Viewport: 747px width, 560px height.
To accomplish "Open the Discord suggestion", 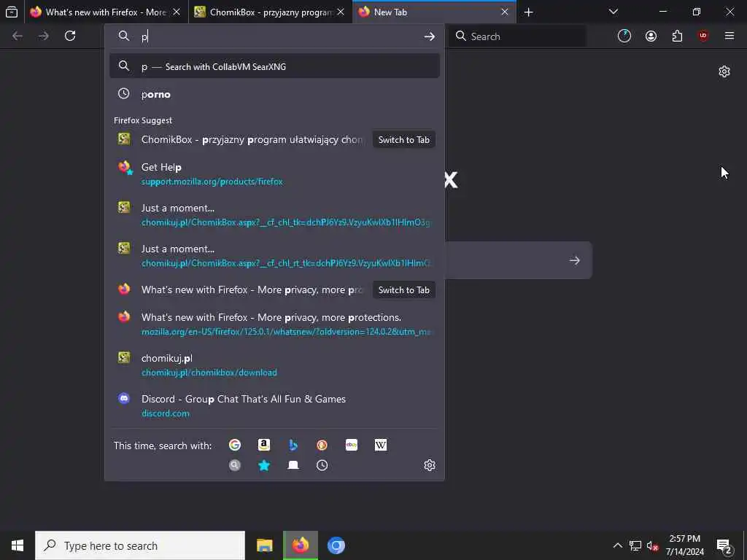I will pyautogui.click(x=274, y=405).
